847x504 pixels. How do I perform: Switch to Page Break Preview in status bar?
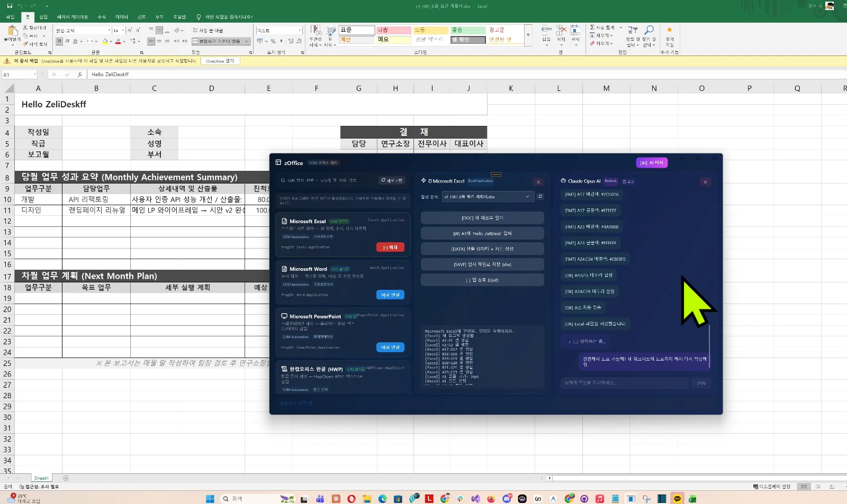click(832, 487)
